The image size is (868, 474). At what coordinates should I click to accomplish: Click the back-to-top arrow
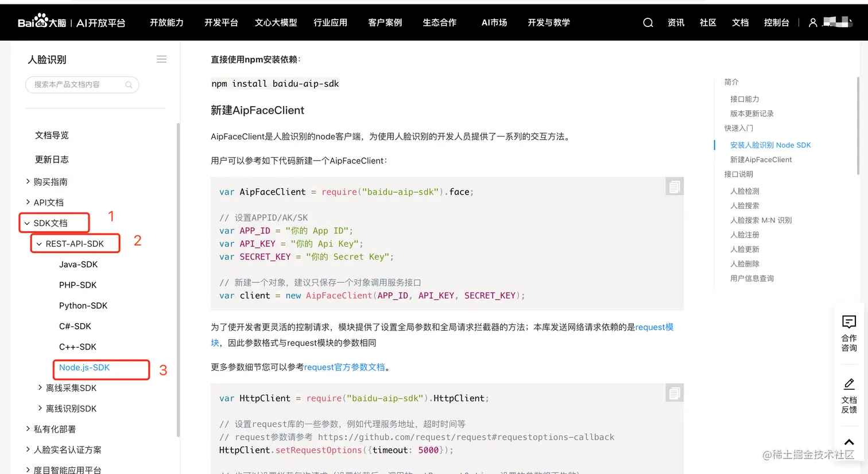coord(849,442)
